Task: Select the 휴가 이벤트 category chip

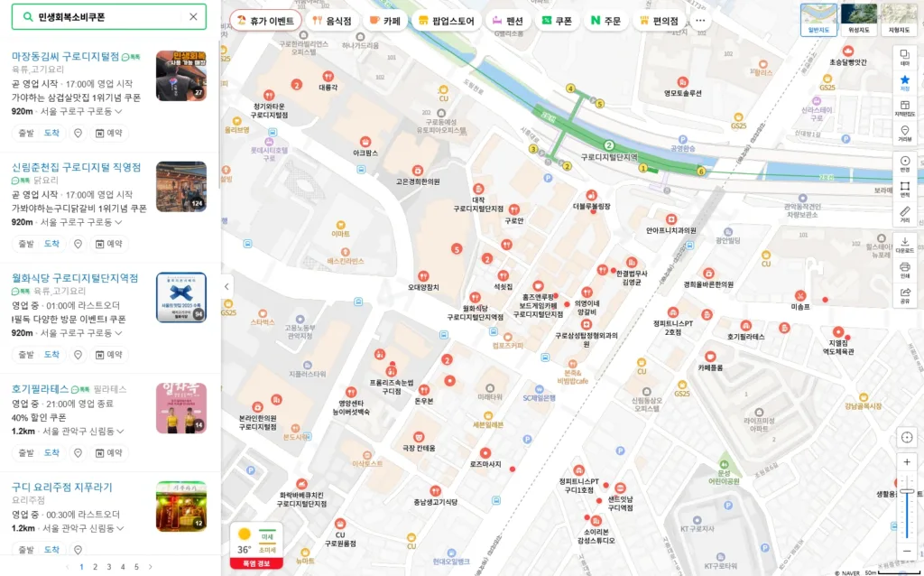Action: point(265,21)
